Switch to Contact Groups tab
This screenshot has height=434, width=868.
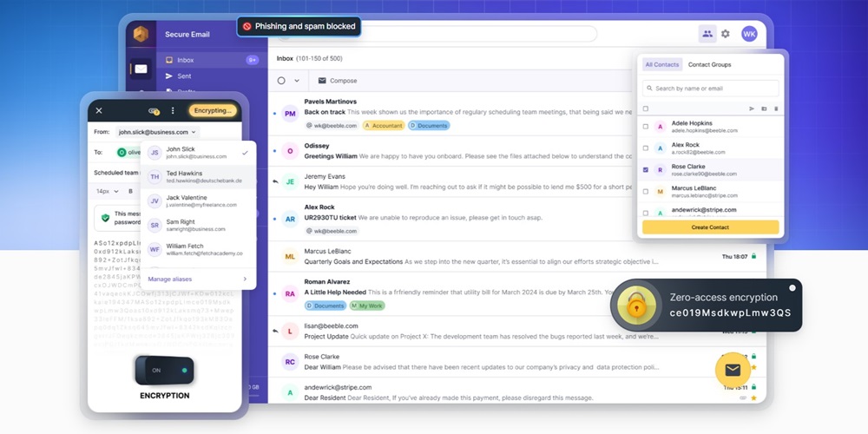coord(710,65)
